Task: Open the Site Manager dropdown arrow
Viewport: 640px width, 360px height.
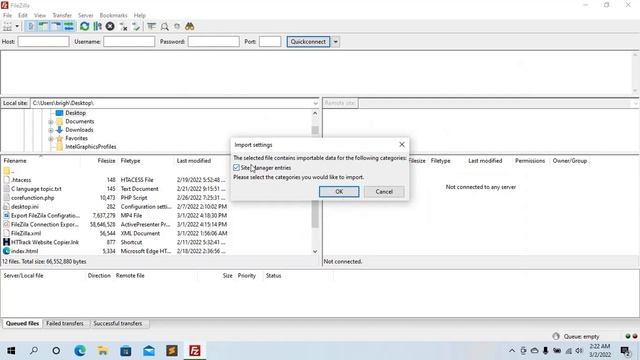Action: coord(17,27)
